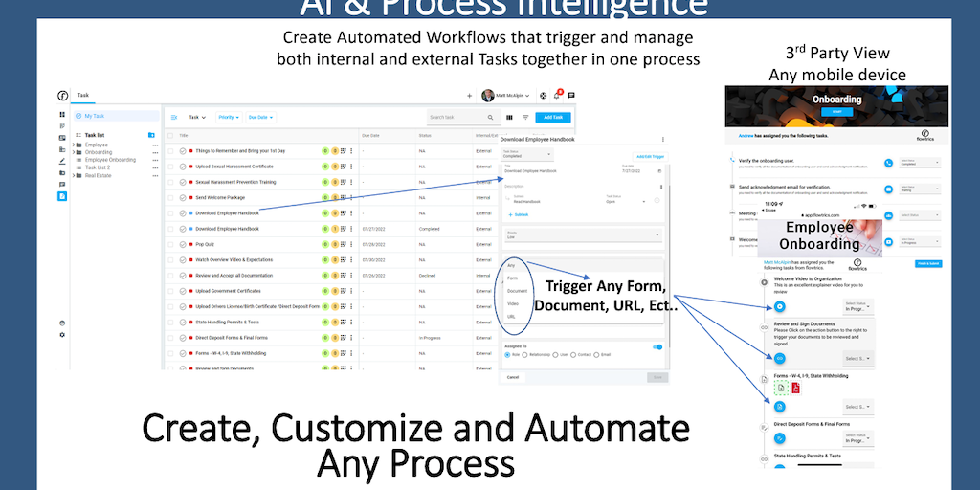Open the notifications bell with red badge
This screenshot has width=980, height=490.
557,95
